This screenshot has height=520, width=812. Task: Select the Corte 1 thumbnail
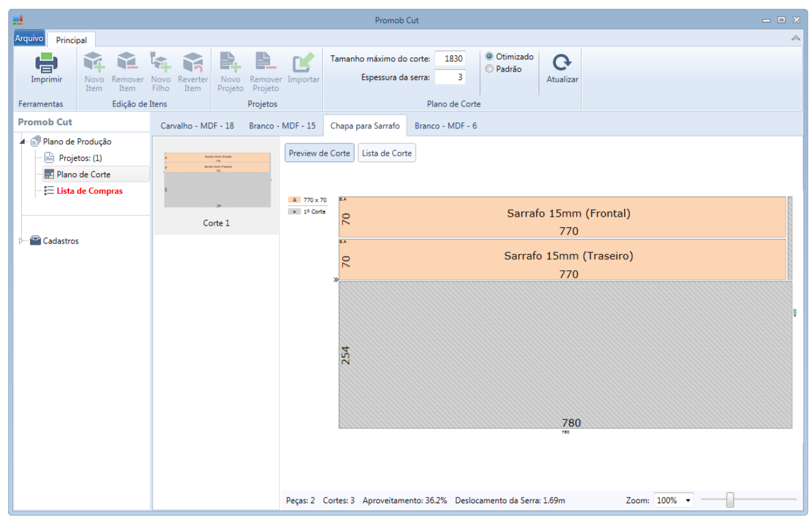[217, 186]
